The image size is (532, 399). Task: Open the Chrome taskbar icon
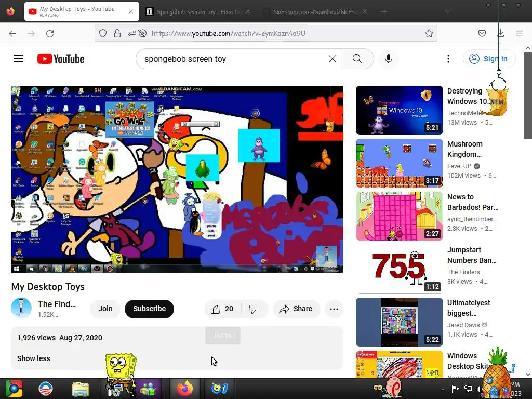click(14, 389)
